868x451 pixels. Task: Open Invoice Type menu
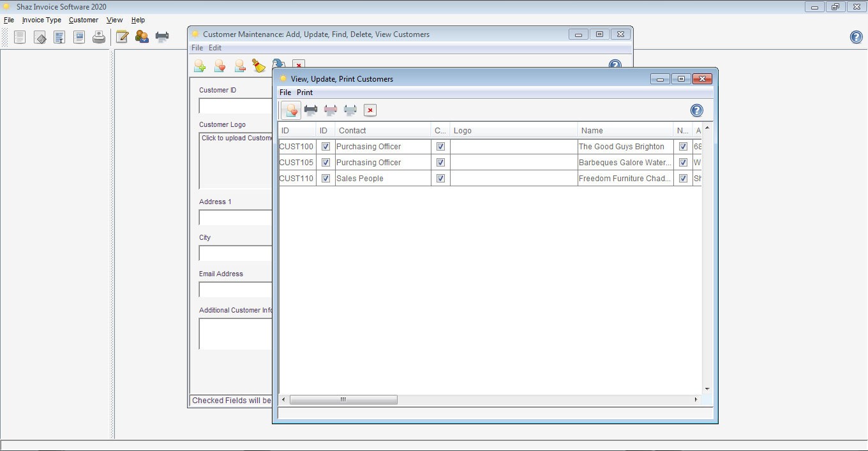pos(41,20)
